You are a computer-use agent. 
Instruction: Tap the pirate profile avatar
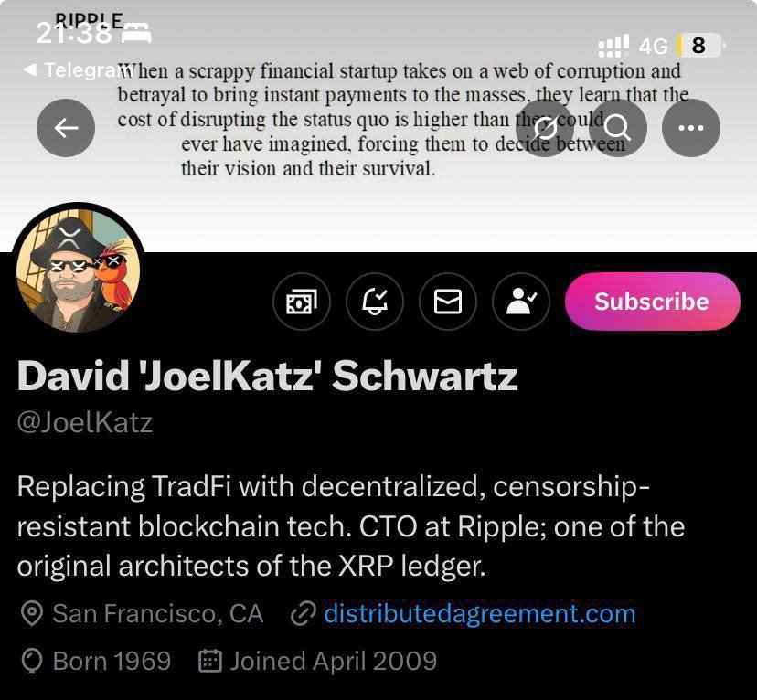pos(79,267)
